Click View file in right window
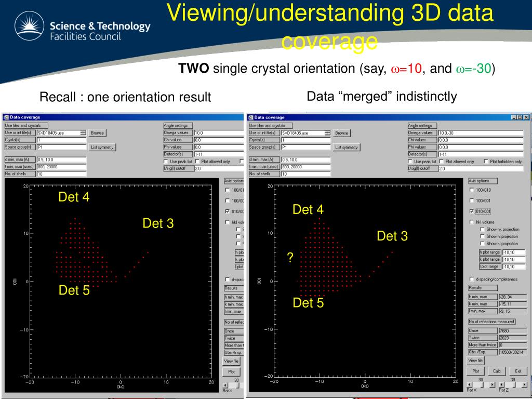 point(475,361)
